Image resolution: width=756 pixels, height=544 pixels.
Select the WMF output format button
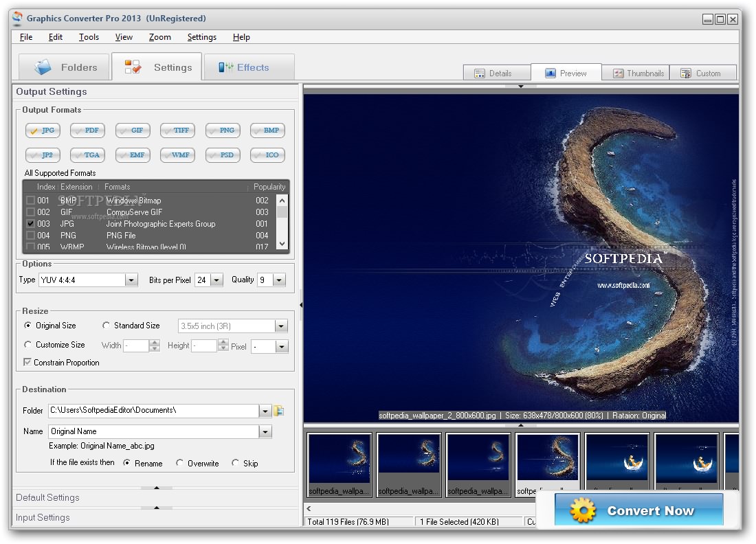click(x=177, y=155)
